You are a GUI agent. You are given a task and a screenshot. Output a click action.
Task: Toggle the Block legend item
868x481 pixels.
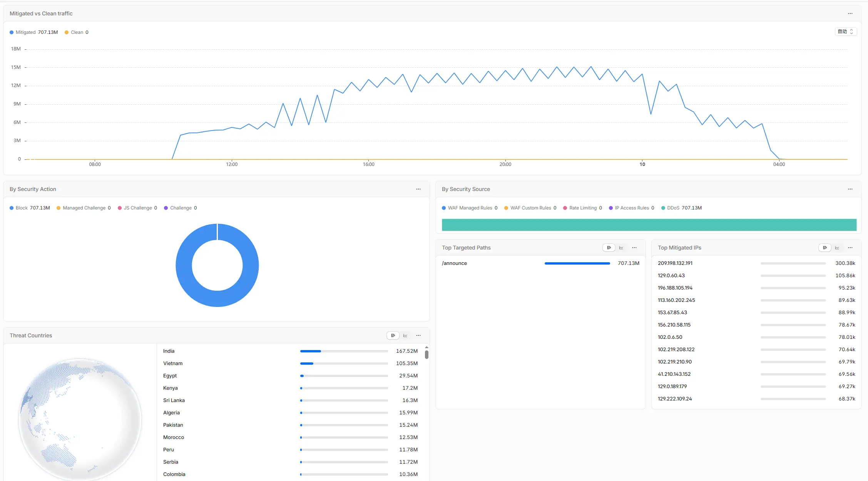30,208
